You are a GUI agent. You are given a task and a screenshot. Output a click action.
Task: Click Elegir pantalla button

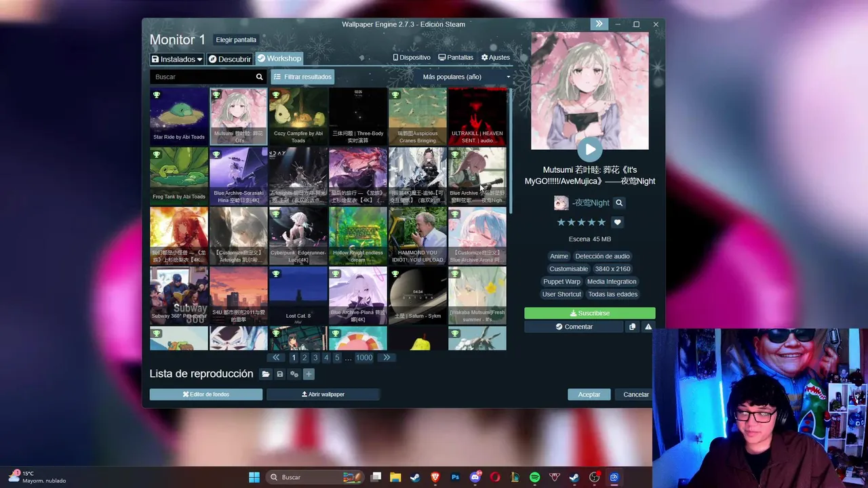236,40
